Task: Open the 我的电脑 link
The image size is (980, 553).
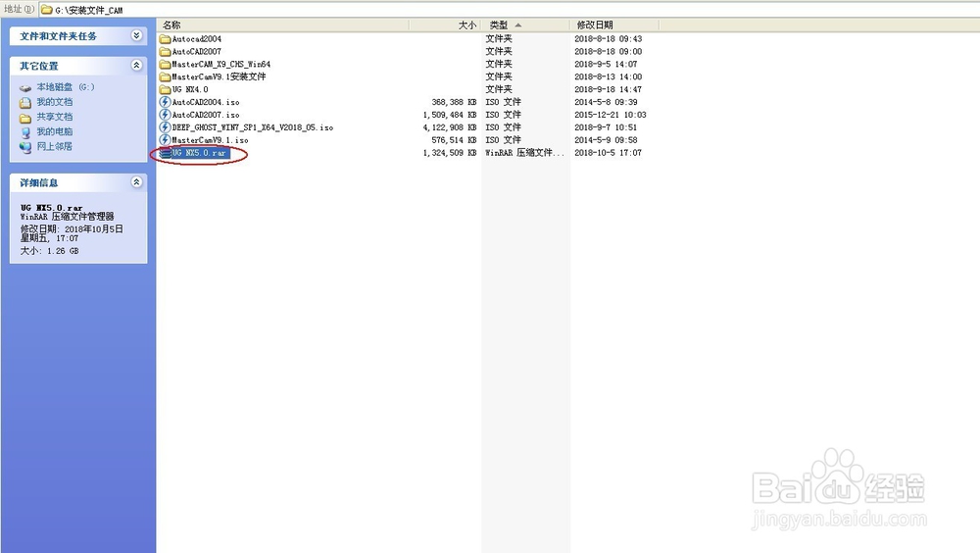Action: [x=54, y=131]
